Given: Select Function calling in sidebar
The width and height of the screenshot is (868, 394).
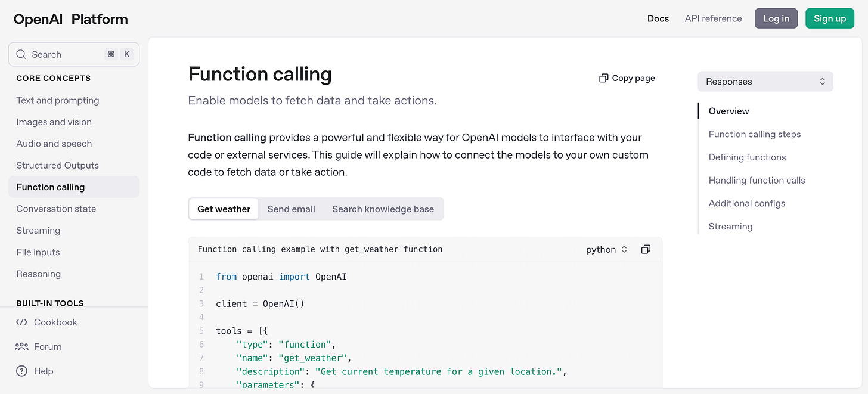Looking at the screenshot, I should point(74,187).
